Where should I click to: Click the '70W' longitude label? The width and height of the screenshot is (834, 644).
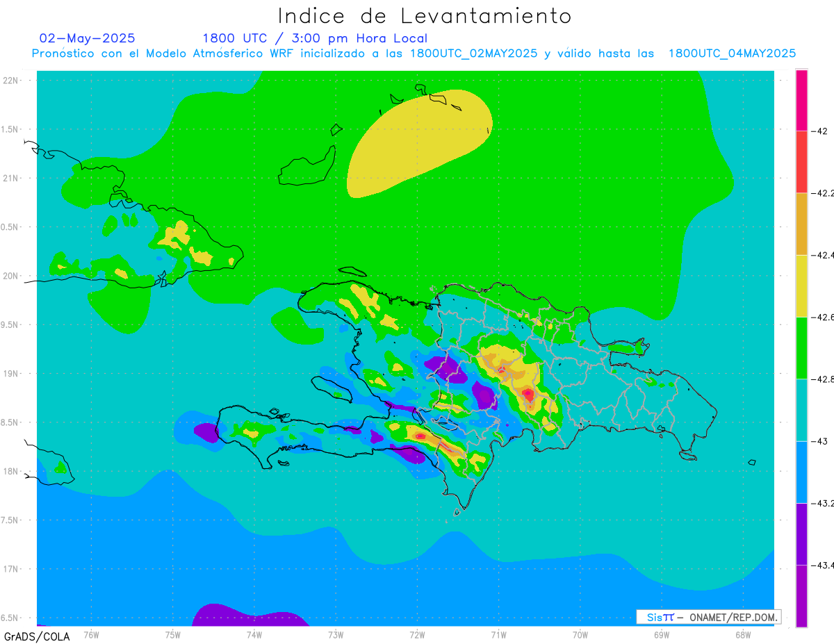[x=580, y=634]
